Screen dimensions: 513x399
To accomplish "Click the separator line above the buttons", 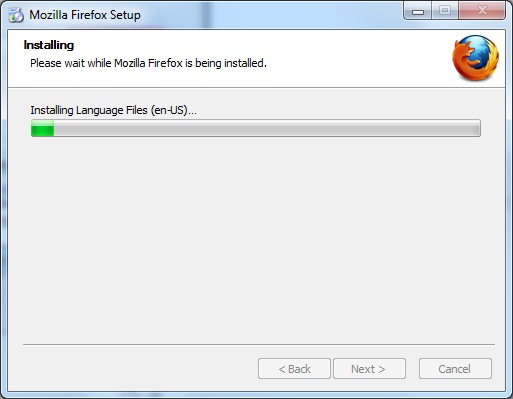I will [259, 344].
